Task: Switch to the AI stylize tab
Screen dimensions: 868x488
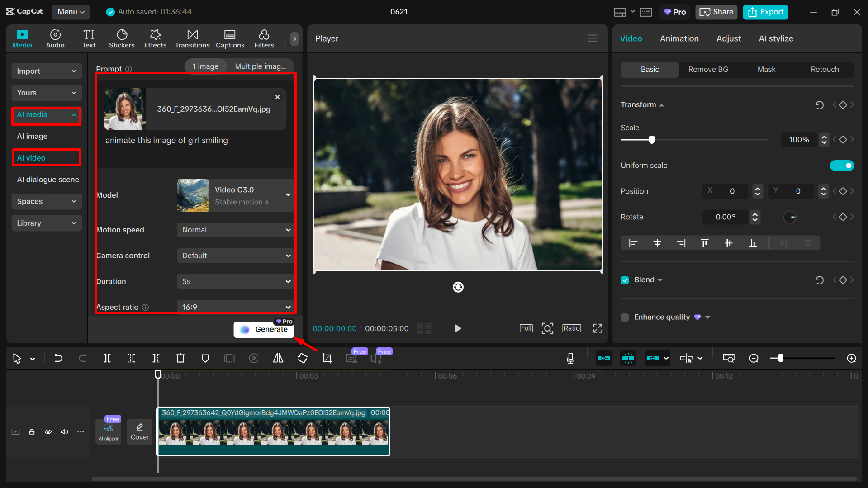Action: coord(776,38)
